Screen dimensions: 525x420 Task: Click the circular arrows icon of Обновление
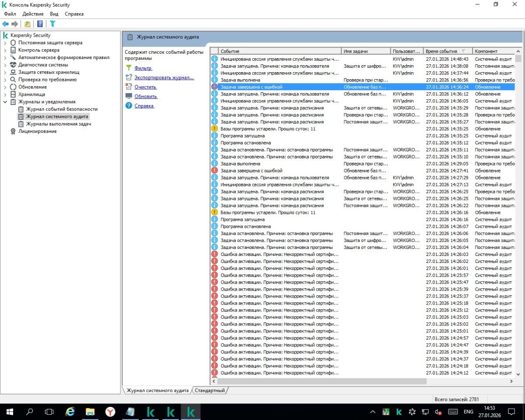tap(13, 87)
